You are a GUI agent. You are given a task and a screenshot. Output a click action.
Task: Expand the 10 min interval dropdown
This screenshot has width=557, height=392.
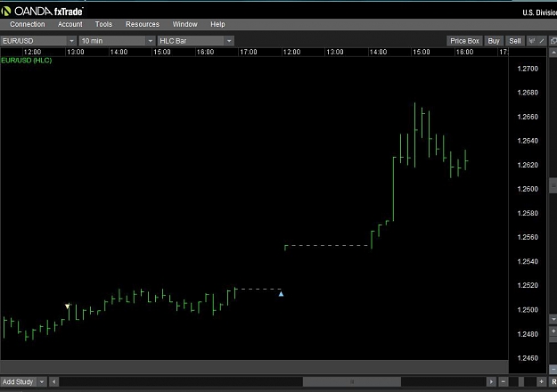click(151, 41)
